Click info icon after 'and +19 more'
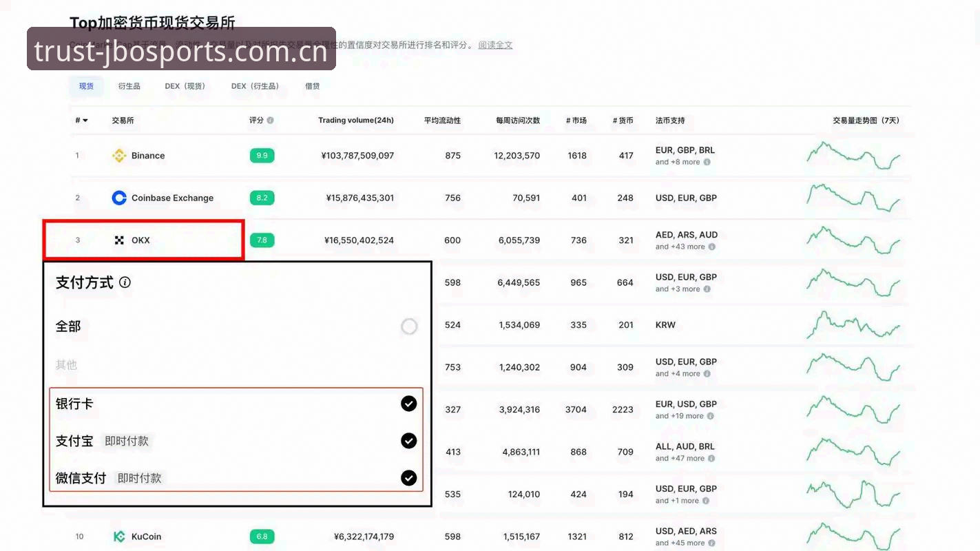980x551 pixels. click(711, 416)
